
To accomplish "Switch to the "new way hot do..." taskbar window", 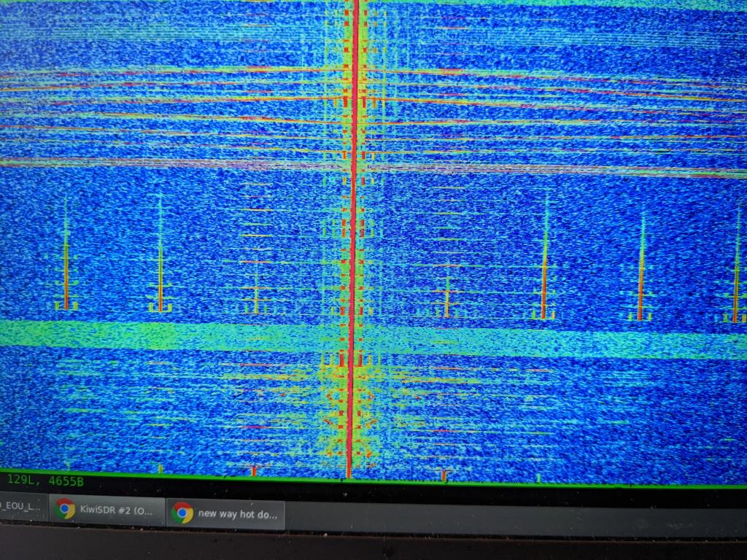I will pyautogui.click(x=226, y=514).
